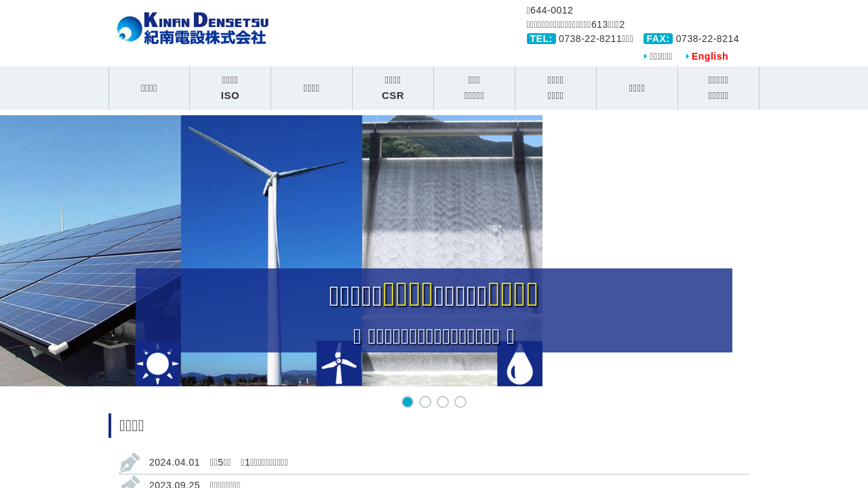Select the fourth slideshow dot
The height and width of the screenshot is (488, 868).
pos(460,402)
